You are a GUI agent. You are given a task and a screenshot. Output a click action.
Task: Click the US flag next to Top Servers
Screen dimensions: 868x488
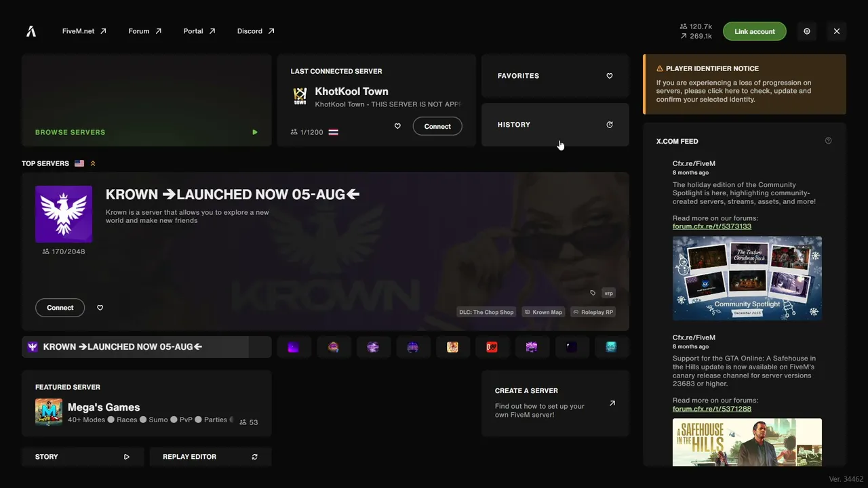79,163
